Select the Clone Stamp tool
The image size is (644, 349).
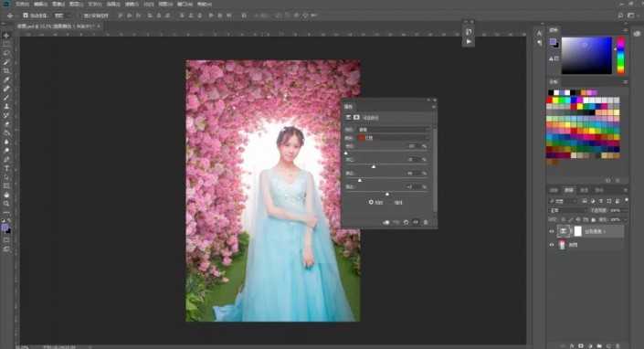point(6,106)
